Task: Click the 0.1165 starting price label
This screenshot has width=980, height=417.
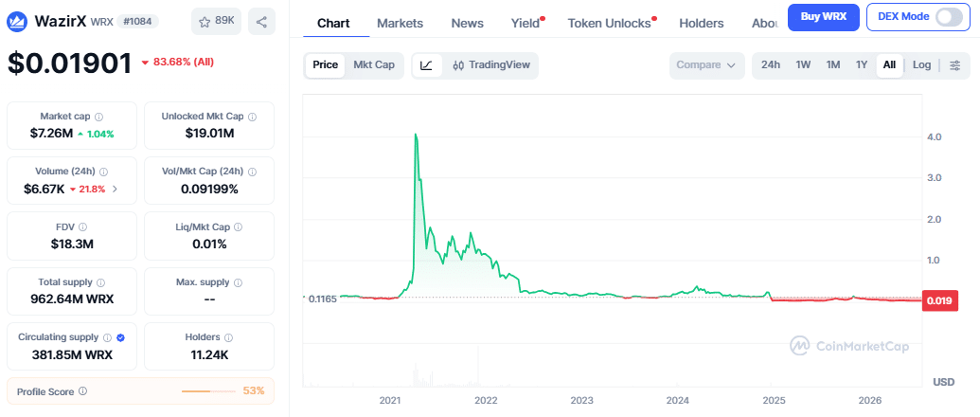Action: pos(323,299)
